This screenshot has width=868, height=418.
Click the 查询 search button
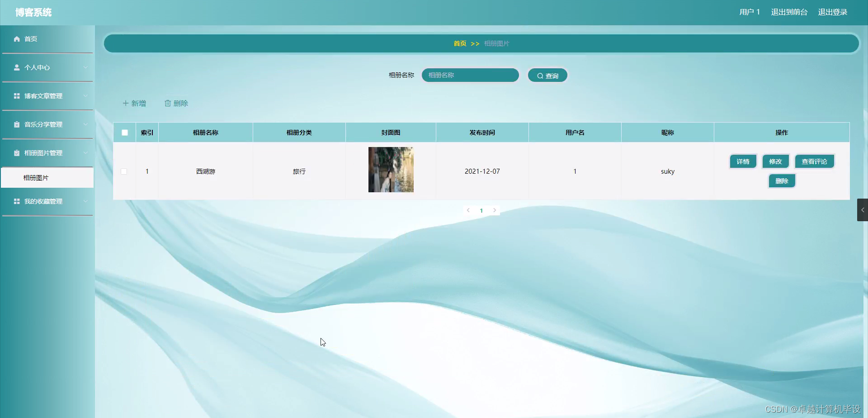547,76
